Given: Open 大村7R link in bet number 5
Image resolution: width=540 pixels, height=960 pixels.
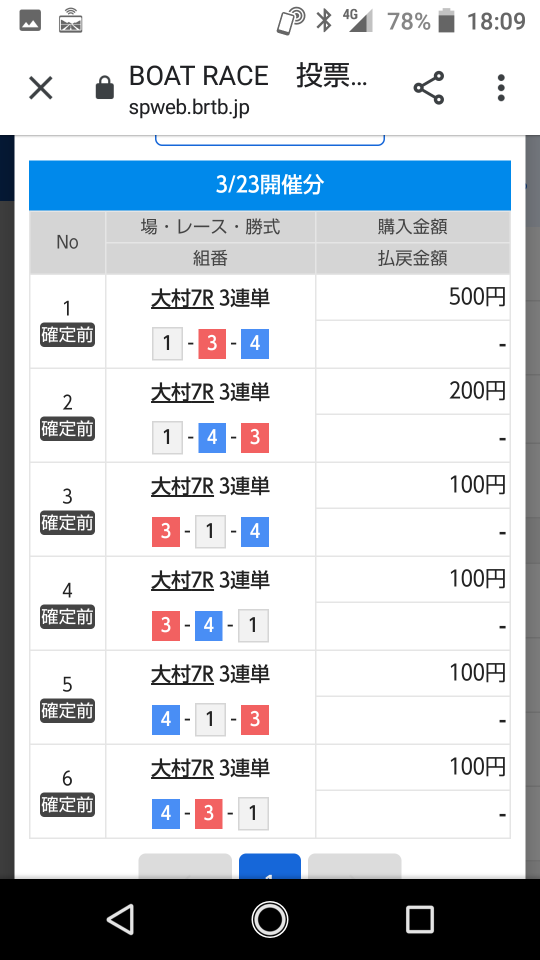Looking at the screenshot, I should (x=182, y=674).
